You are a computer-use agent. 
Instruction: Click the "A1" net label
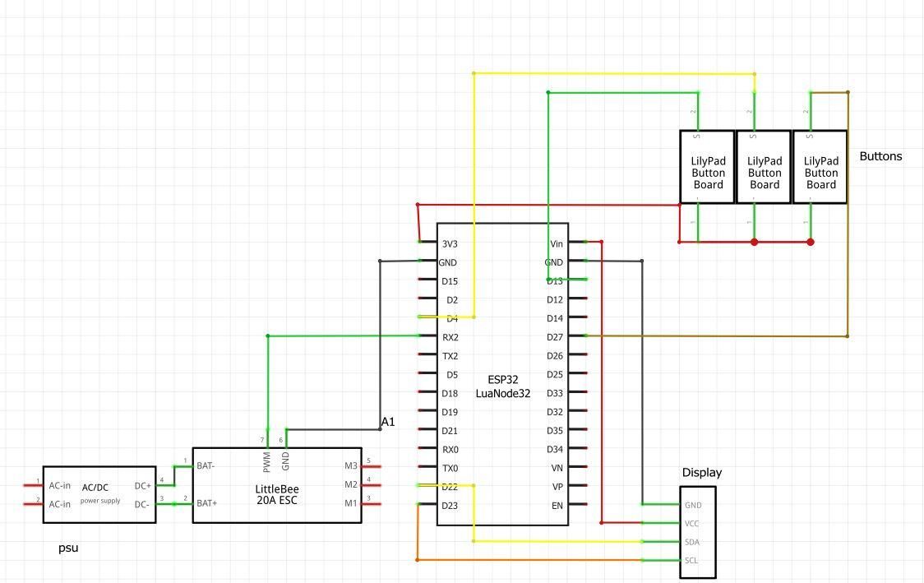(x=388, y=422)
